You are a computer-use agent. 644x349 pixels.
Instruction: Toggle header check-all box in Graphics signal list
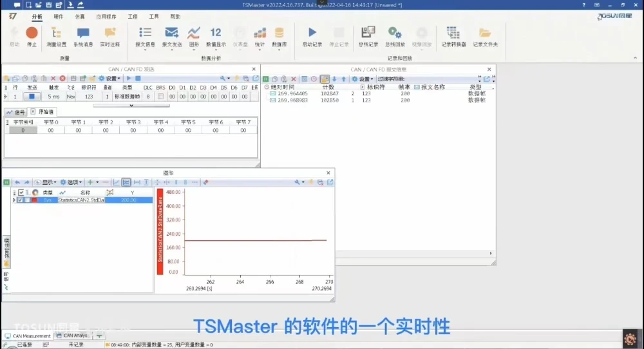point(21,192)
